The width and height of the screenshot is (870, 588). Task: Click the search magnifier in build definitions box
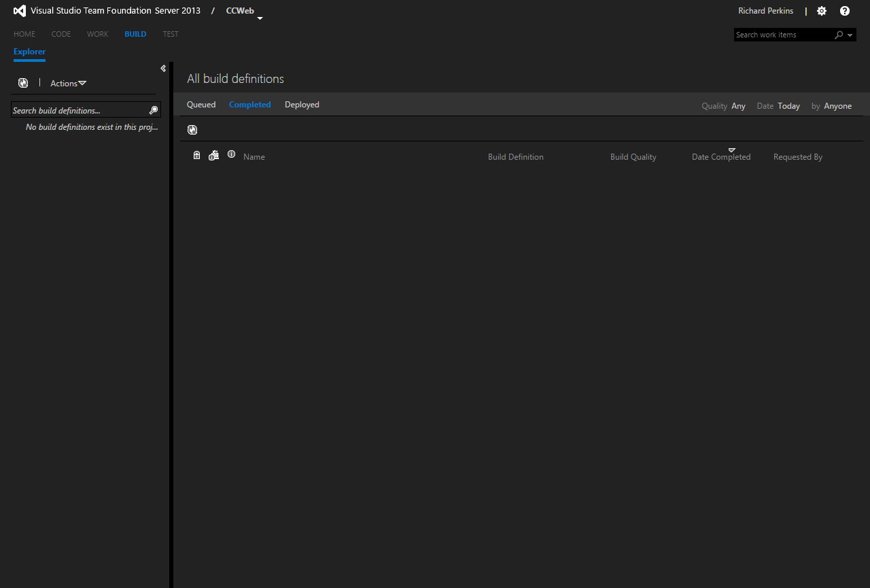pyautogui.click(x=154, y=110)
